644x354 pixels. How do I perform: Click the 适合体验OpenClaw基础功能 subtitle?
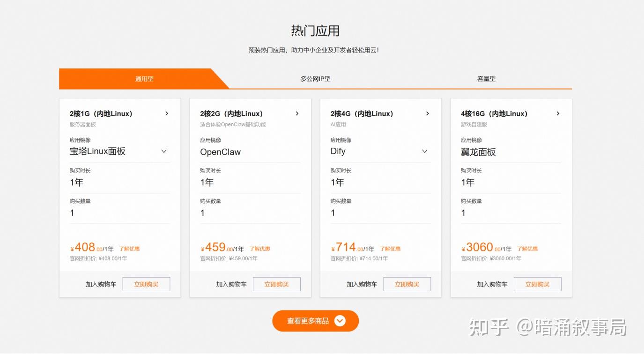(x=233, y=125)
